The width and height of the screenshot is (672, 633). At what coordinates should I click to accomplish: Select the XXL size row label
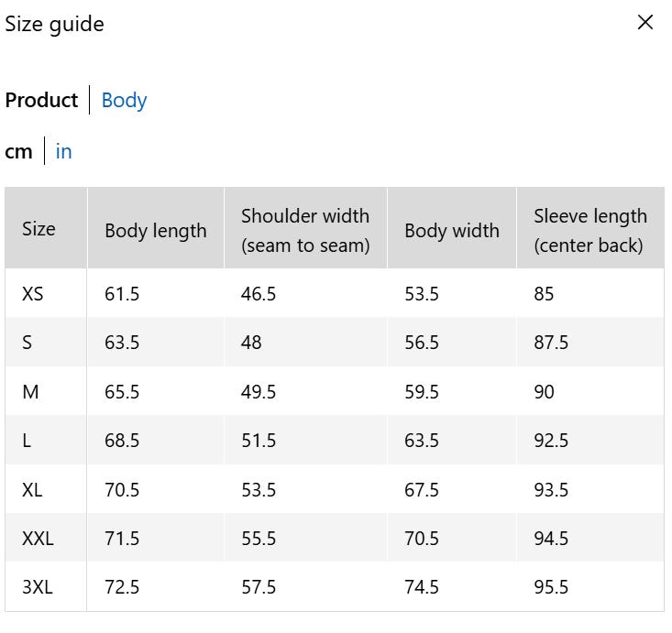tap(38, 539)
